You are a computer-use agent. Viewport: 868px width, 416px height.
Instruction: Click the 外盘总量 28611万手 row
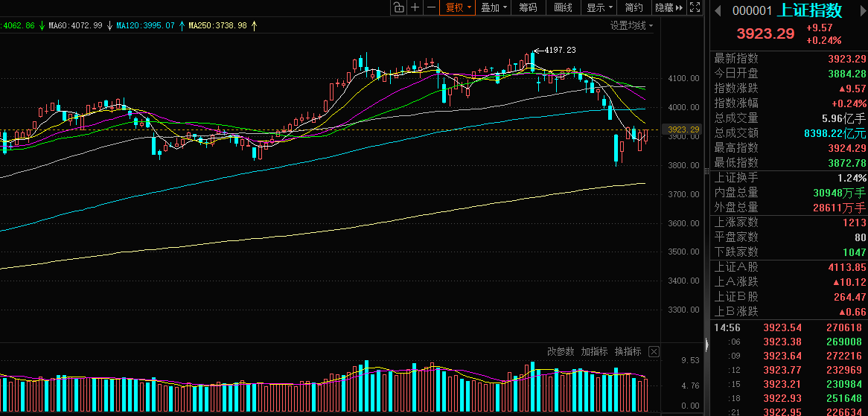point(789,208)
